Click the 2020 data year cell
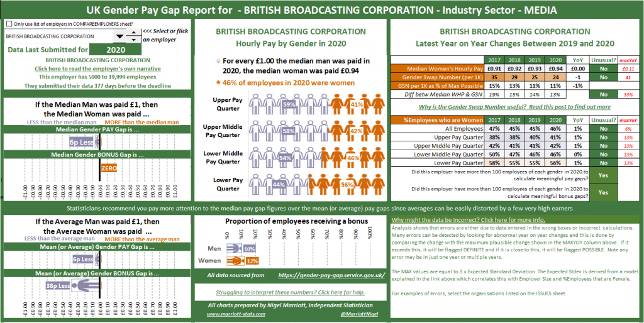The height and width of the screenshot is (323, 644). coord(116,50)
